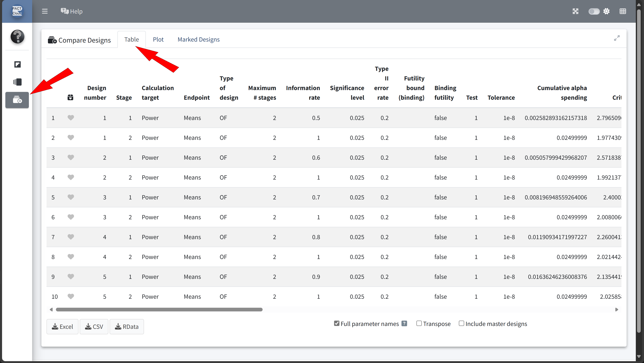Download table as Excel

(62, 327)
